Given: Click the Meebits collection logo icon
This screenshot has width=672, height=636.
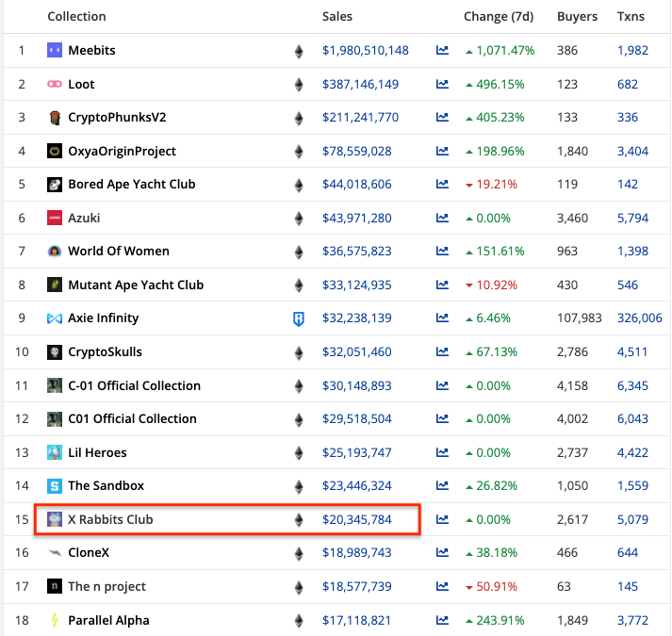Looking at the screenshot, I should pos(55,50).
